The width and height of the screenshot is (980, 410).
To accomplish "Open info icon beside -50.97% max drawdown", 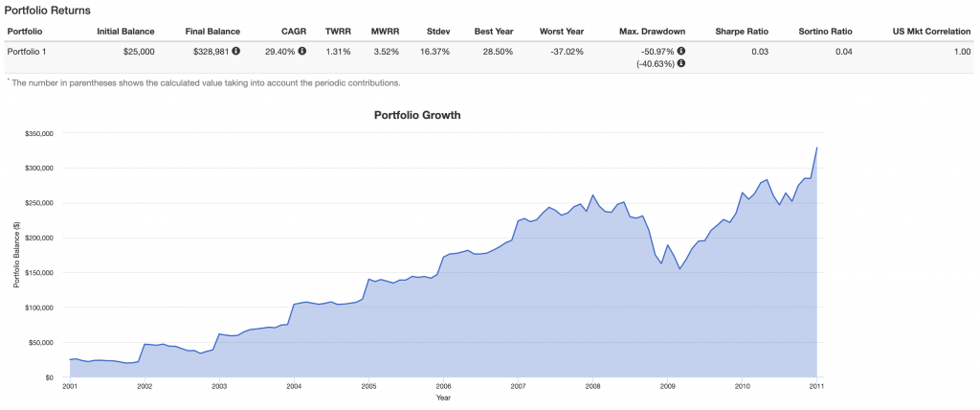I will coord(680,51).
